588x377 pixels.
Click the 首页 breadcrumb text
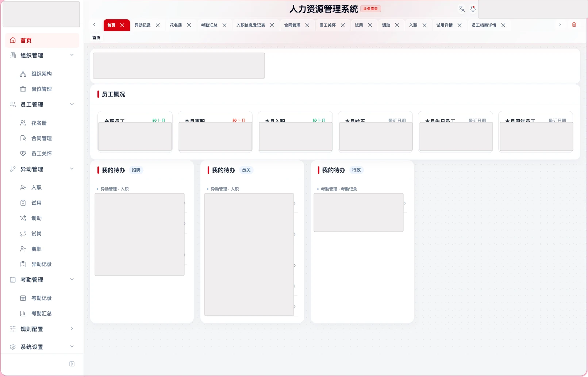coord(96,38)
